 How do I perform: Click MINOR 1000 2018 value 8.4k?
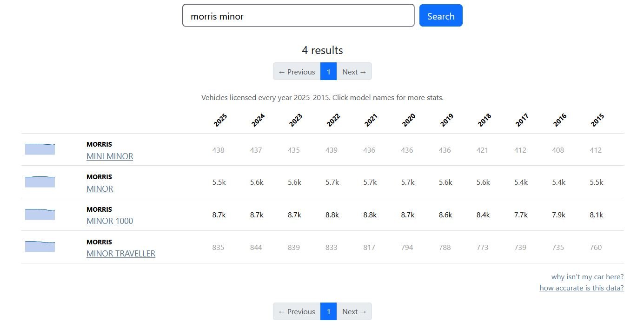(x=484, y=215)
